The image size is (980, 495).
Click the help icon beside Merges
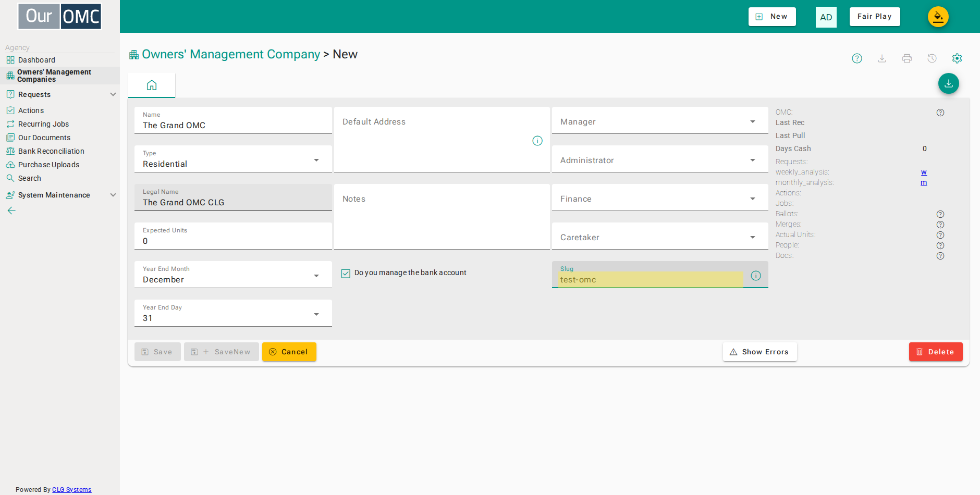(x=940, y=225)
